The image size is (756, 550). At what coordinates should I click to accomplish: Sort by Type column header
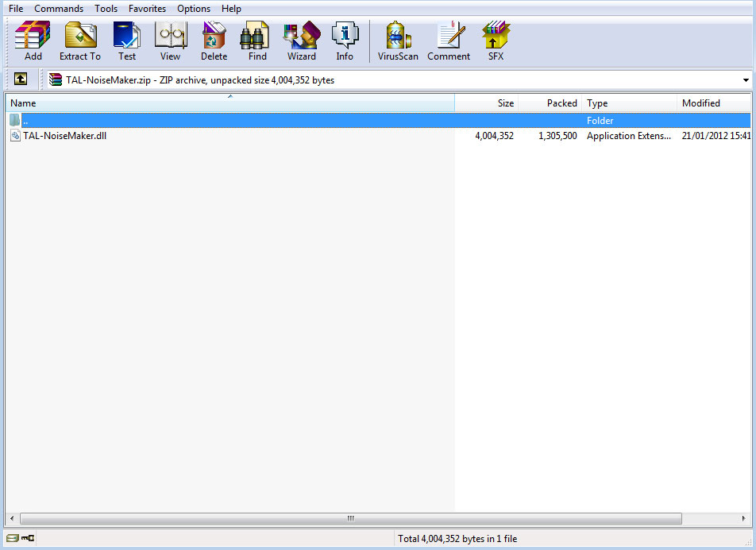[629, 103]
